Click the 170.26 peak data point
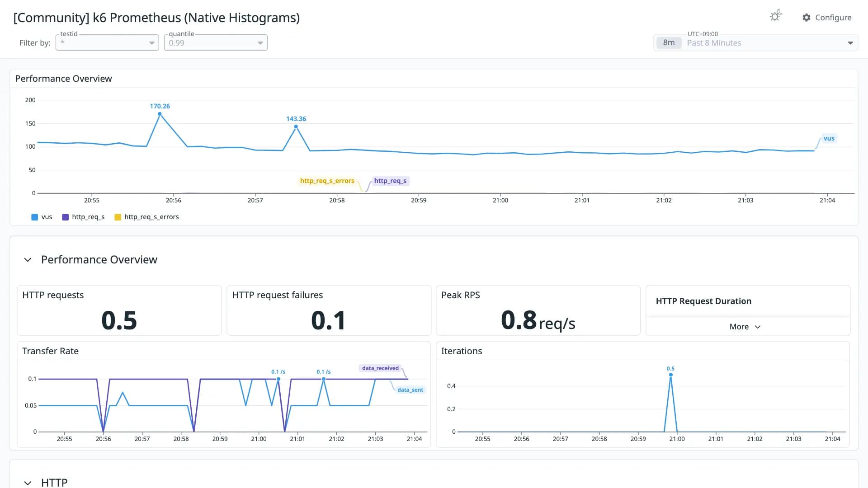The image size is (868, 488). pyautogui.click(x=160, y=114)
